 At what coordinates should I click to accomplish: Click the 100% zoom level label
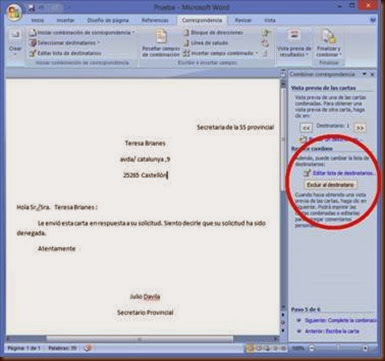[x=298, y=348]
